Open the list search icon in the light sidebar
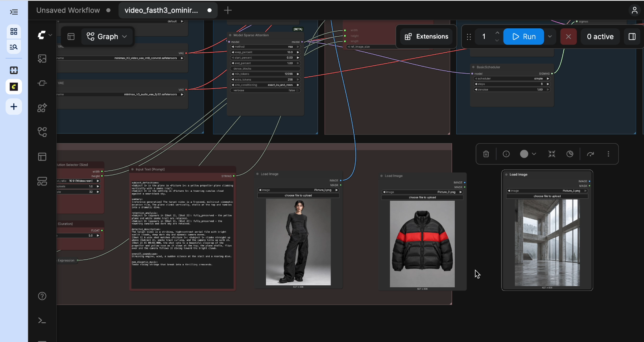This screenshot has height=342, width=644. coord(14,47)
